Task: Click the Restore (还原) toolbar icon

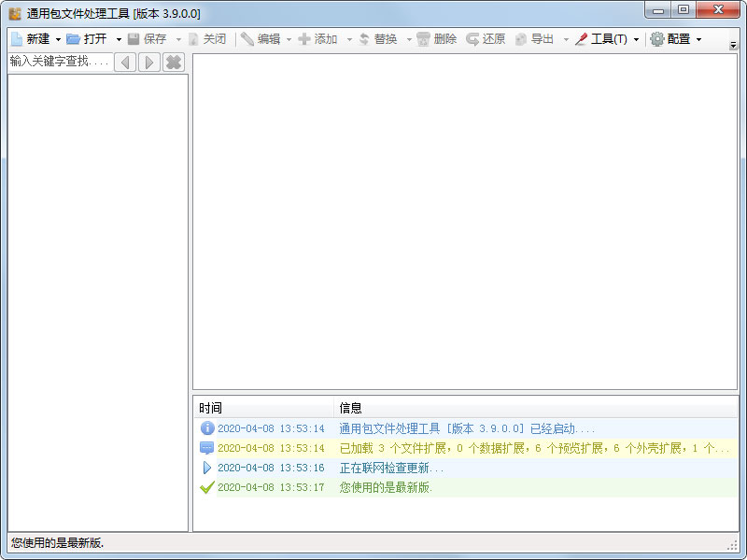Action: tap(472, 39)
